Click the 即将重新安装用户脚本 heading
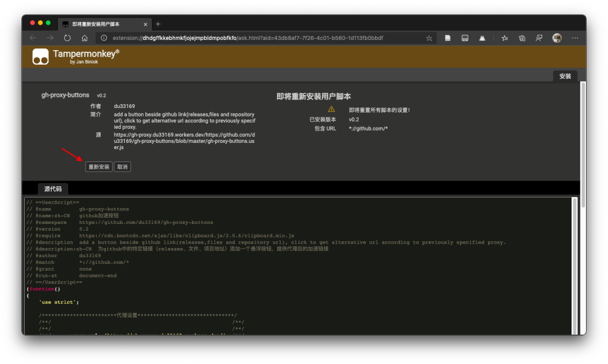608x364 pixels. point(314,97)
